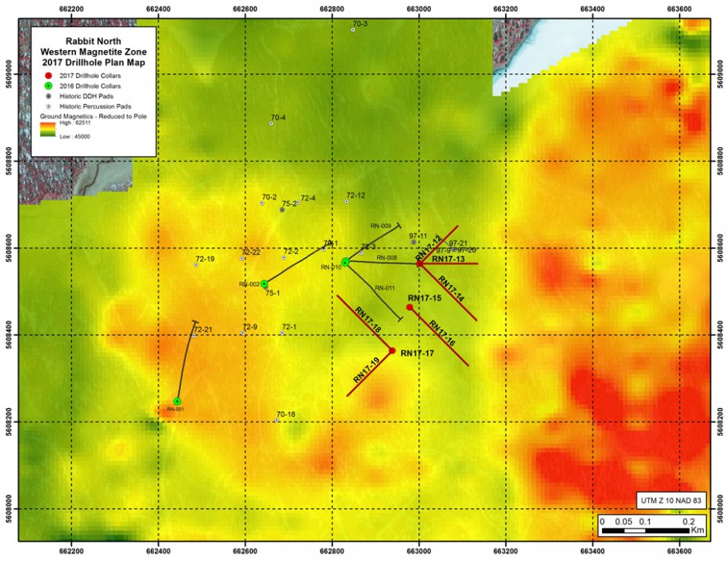
Task: Click the 72-2 percussion pad marker
Action: [x=284, y=257]
